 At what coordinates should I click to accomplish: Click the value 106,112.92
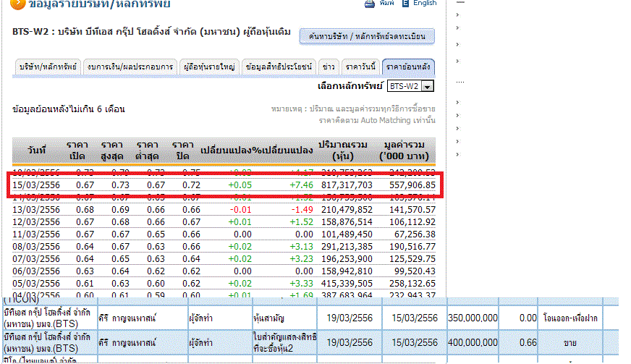click(x=412, y=222)
